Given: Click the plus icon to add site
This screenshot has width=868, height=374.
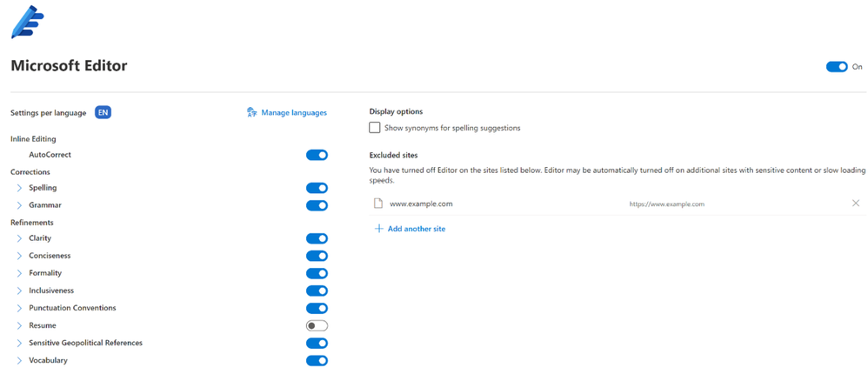Looking at the screenshot, I should [x=378, y=229].
